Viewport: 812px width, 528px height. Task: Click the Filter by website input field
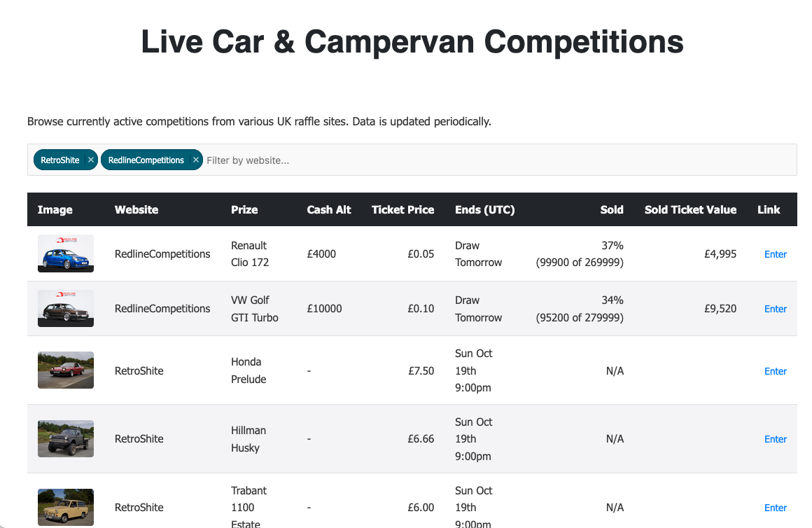click(x=490, y=160)
